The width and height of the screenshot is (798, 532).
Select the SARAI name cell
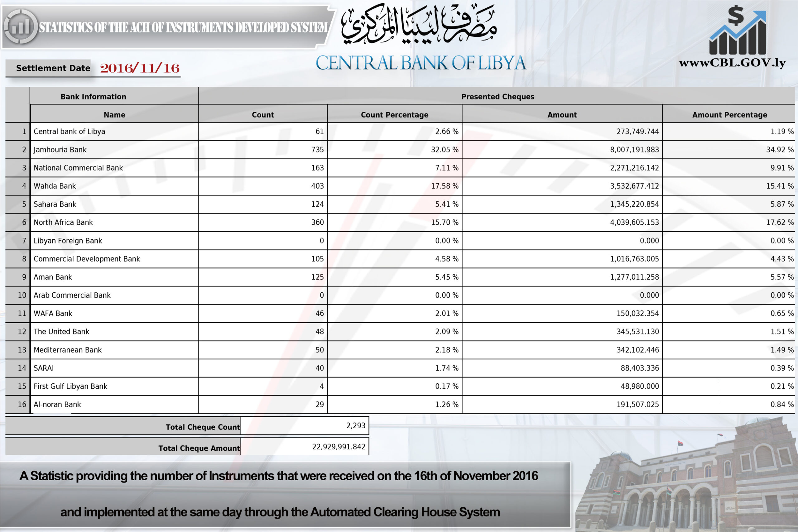click(x=114, y=368)
